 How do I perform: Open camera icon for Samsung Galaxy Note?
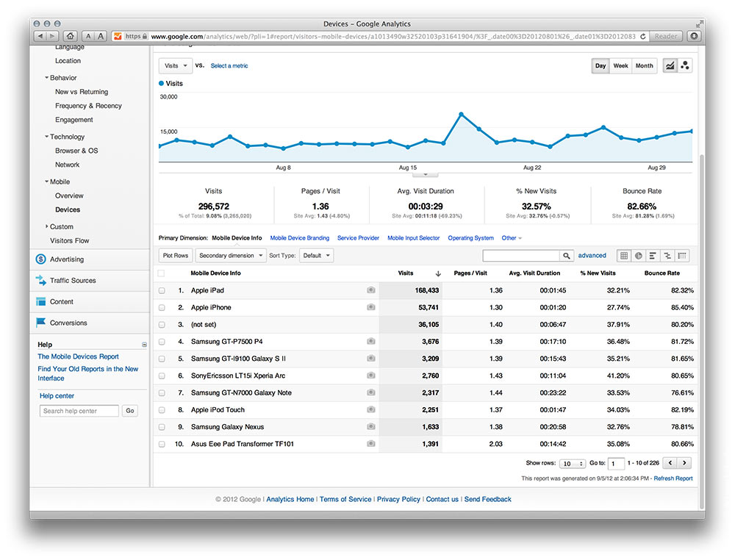[370, 392]
